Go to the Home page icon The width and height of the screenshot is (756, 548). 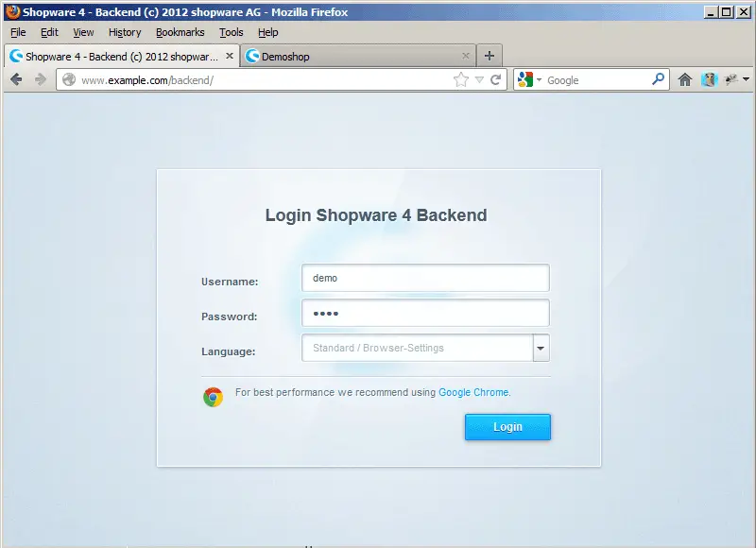click(x=684, y=79)
